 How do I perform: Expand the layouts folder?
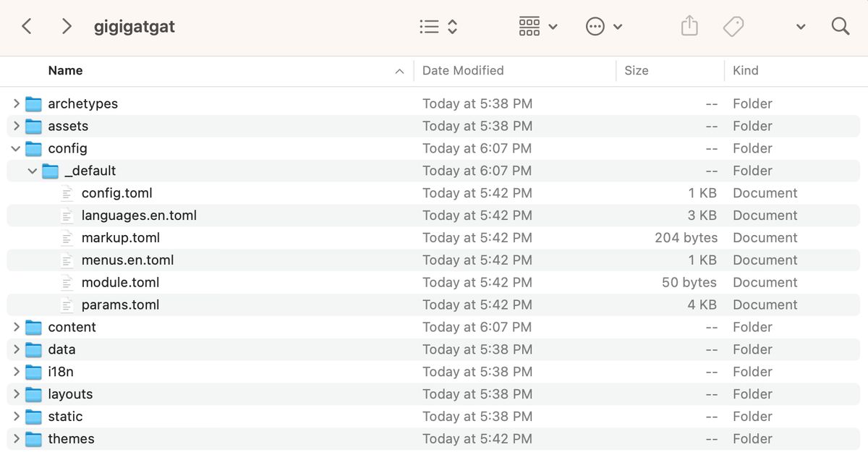pyautogui.click(x=16, y=395)
